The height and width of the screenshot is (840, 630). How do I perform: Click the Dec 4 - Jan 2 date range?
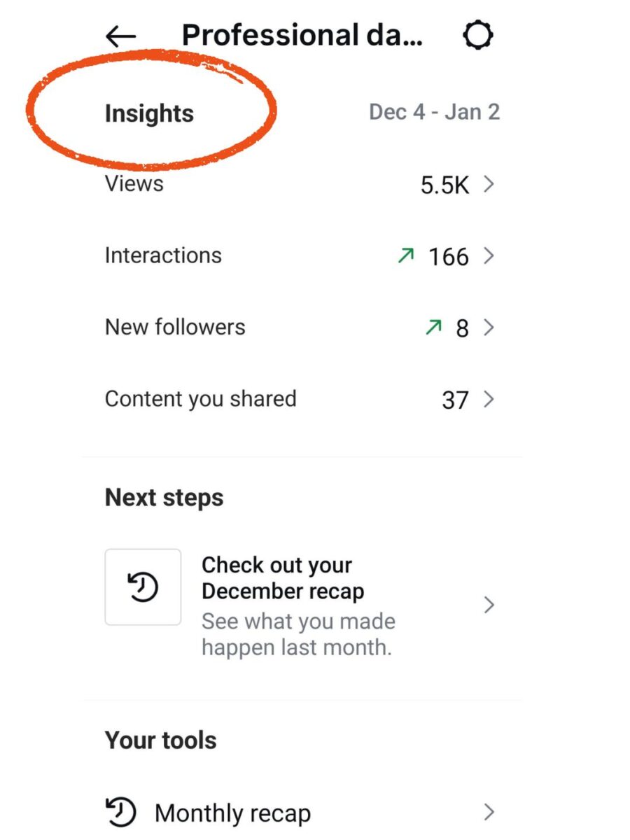point(434,112)
